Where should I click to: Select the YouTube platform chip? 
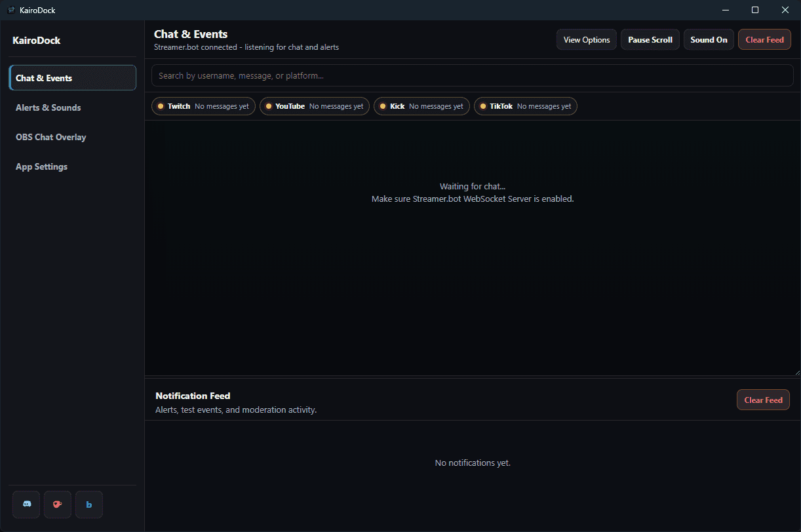pyautogui.click(x=315, y=106)
